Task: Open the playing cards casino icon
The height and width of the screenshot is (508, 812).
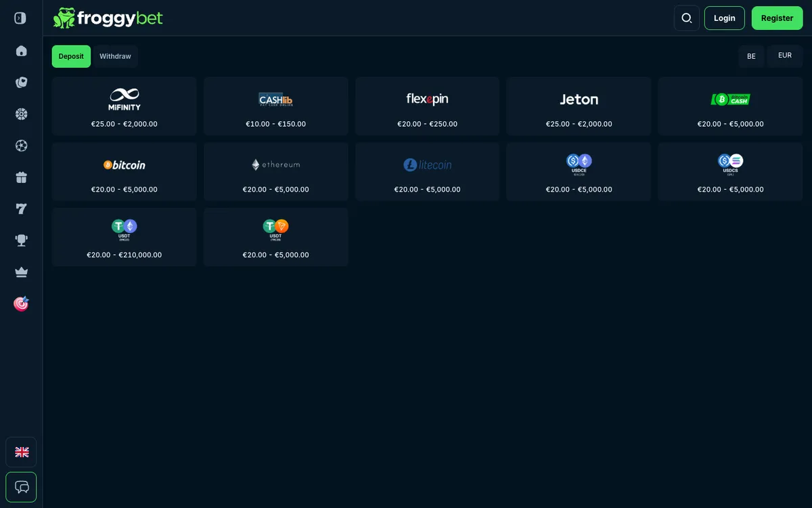Action: (x=21, y=83)
